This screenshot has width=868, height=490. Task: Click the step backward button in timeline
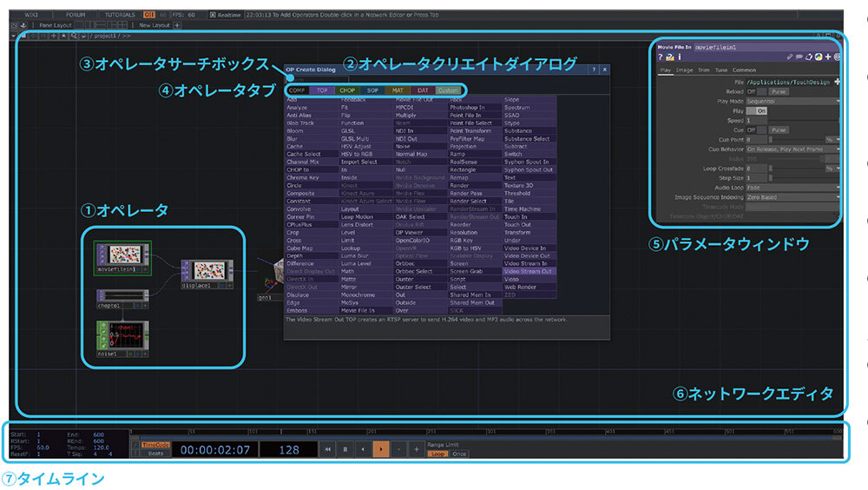pyautogui.click(x=398, y=449)
